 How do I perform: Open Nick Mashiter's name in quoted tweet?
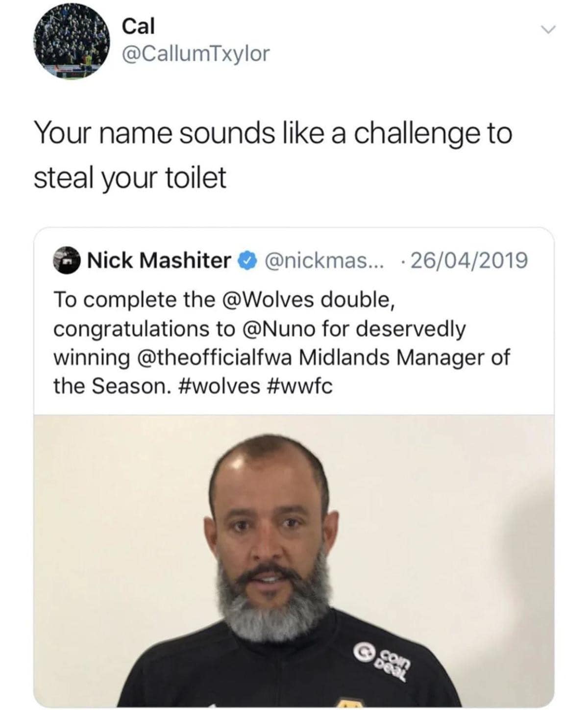click(158, 260)
